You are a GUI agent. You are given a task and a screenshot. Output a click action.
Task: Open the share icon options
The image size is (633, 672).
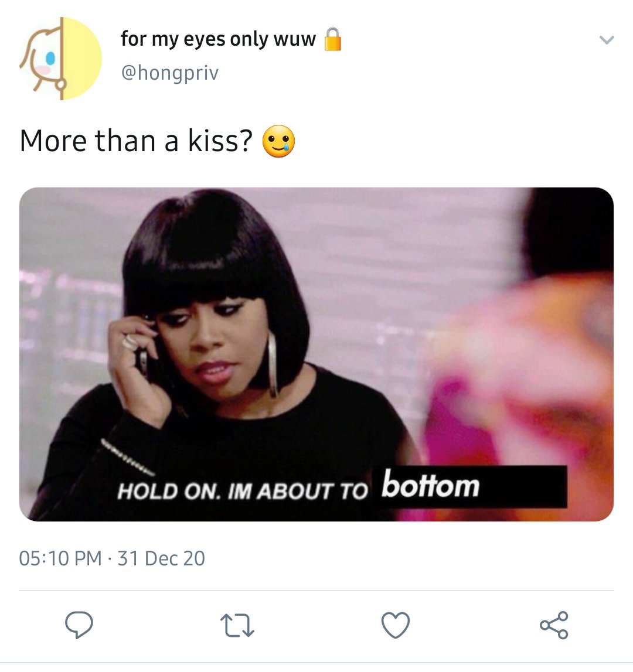(x=554, y=625)
